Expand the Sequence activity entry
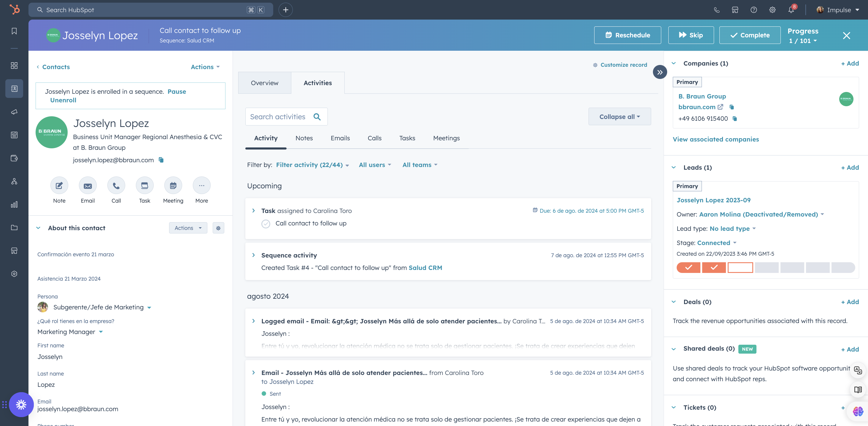This screenshot has width=868, height=426. (x=253, y=255)
